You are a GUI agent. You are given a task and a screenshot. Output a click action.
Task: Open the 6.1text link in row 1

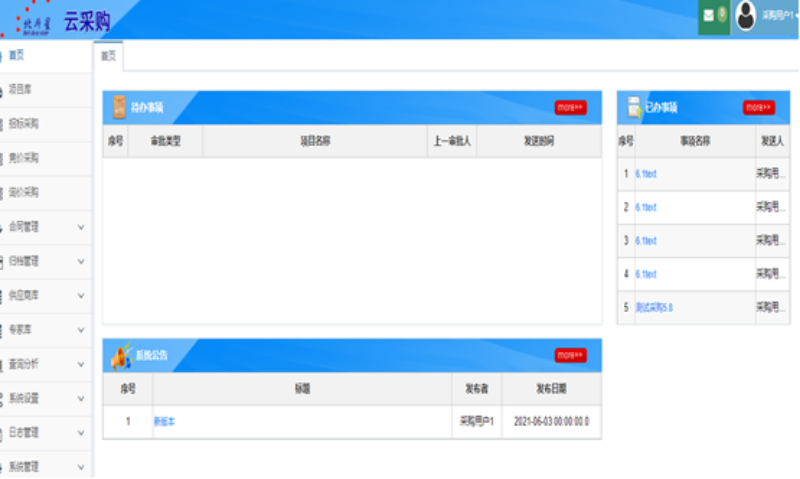point(646,174)
